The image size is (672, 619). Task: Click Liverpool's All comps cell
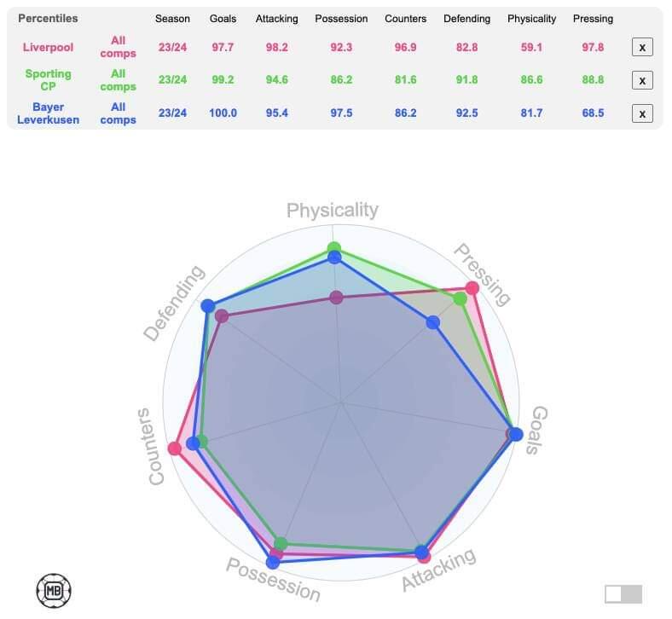point(118,47)
